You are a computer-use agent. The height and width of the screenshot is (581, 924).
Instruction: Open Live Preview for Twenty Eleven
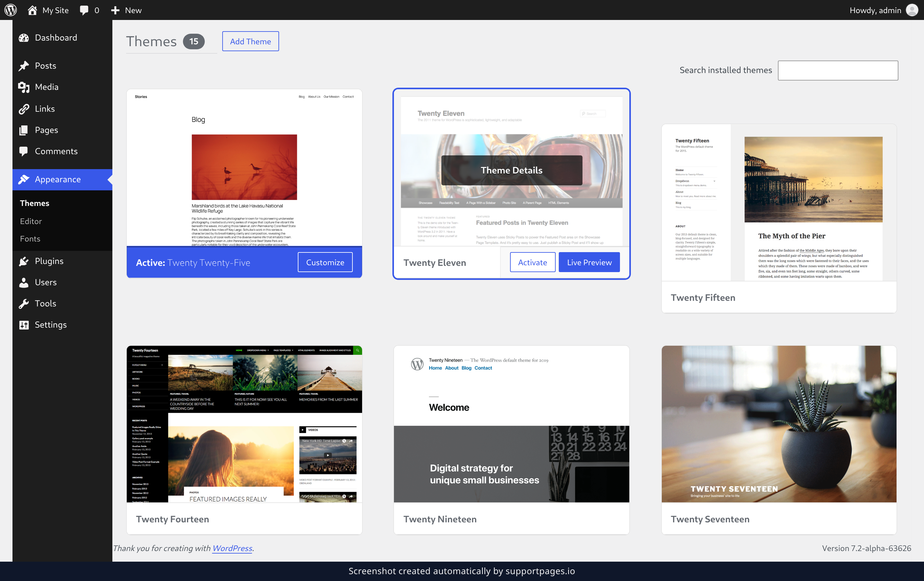click(589, 262)
